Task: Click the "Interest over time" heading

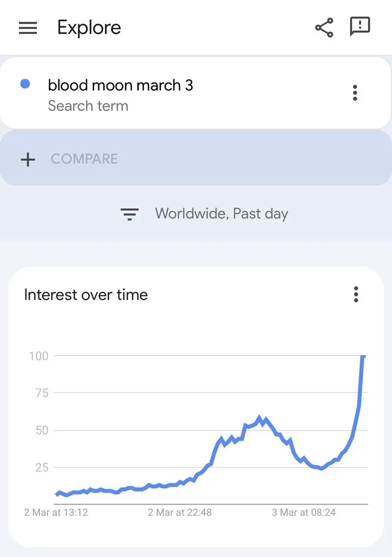Action: pos(86,295)
